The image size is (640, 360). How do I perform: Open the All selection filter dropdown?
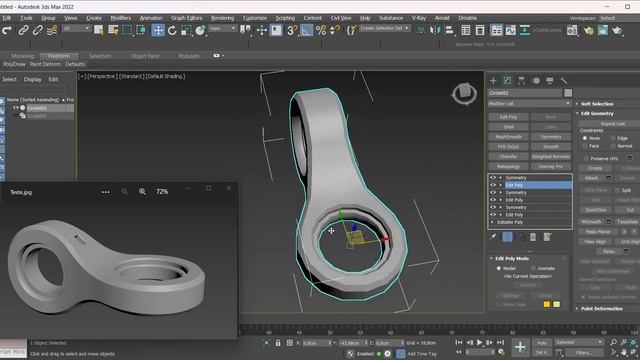coord(76,28)
